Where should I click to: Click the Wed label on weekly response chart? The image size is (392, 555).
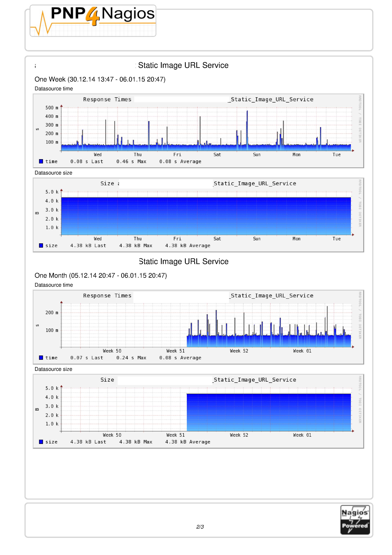(98, 155)
